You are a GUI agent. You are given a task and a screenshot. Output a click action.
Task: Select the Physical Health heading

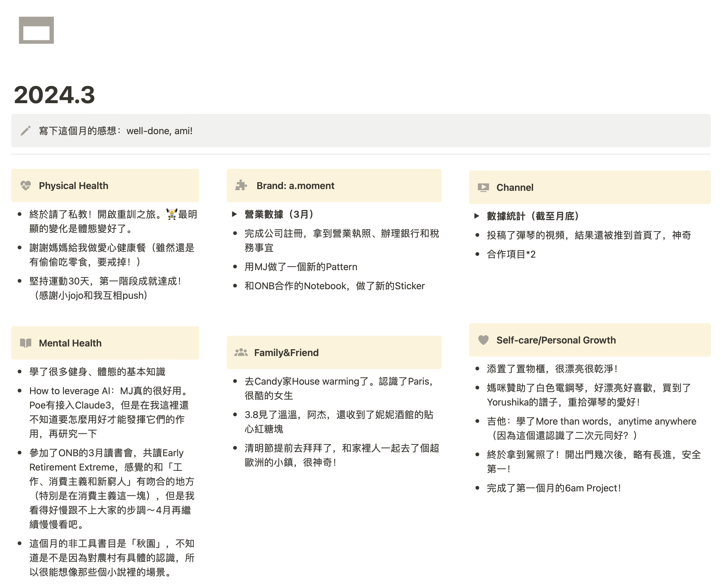tap(73, 185)
